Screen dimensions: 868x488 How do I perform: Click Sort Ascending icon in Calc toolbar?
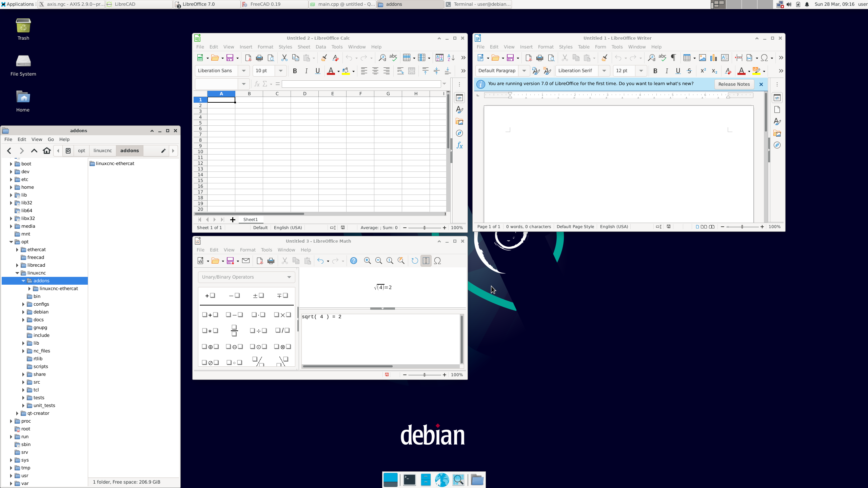tap(451, 58)
